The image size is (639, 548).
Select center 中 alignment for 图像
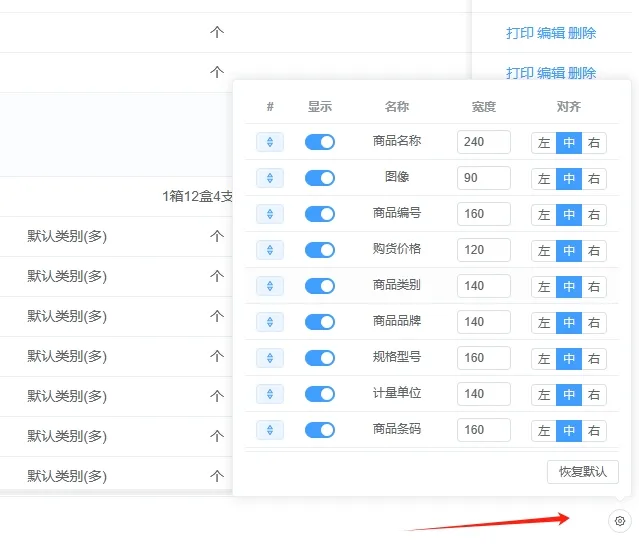569,179
